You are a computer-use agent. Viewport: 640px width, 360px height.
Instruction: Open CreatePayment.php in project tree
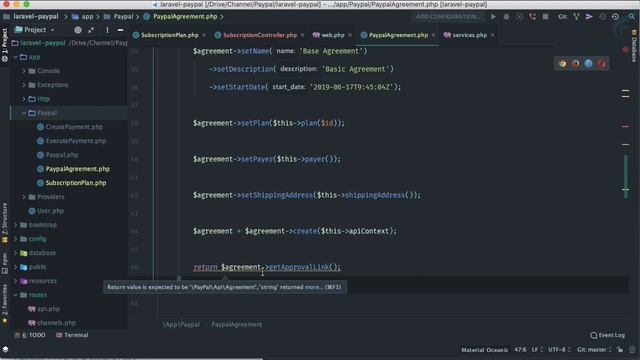(x=74, y=127)
